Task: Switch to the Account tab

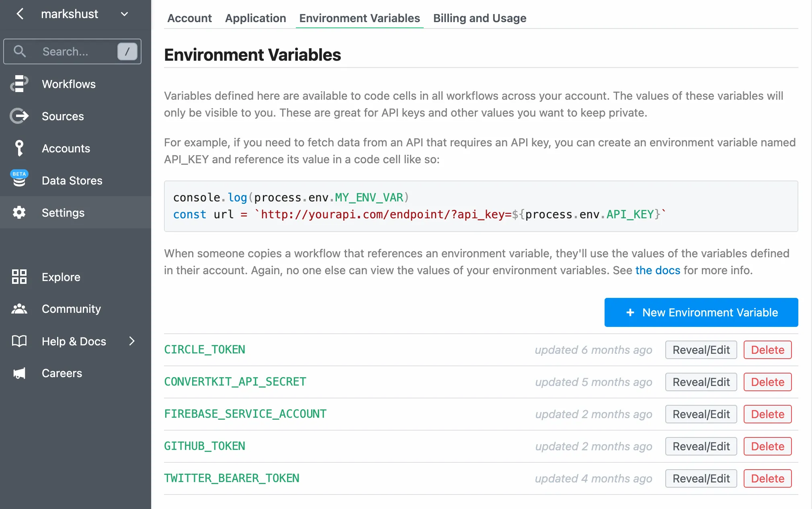Action: click(189, 18)
